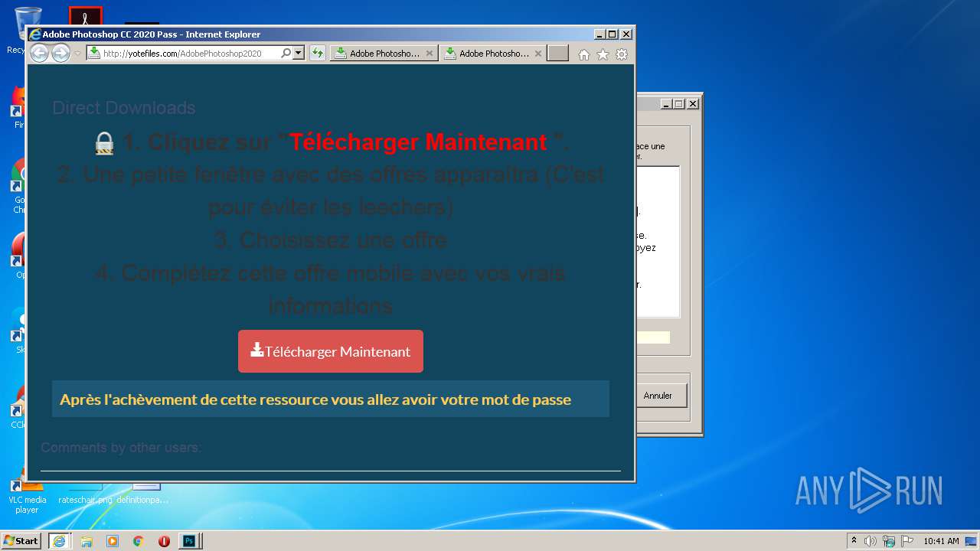Click the yotefiles.com address bar URL

tap(182, 54)
